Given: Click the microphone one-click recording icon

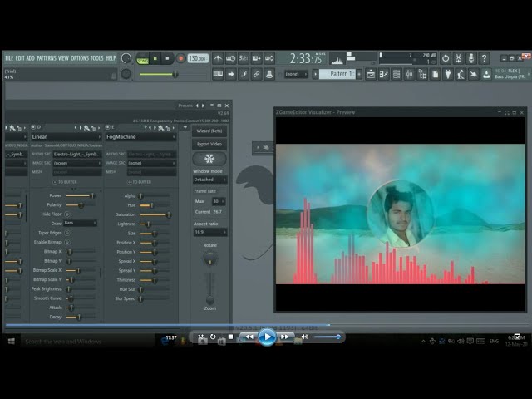Looking at the screenshot, I should pyautogui.click(x=471, y=58).
